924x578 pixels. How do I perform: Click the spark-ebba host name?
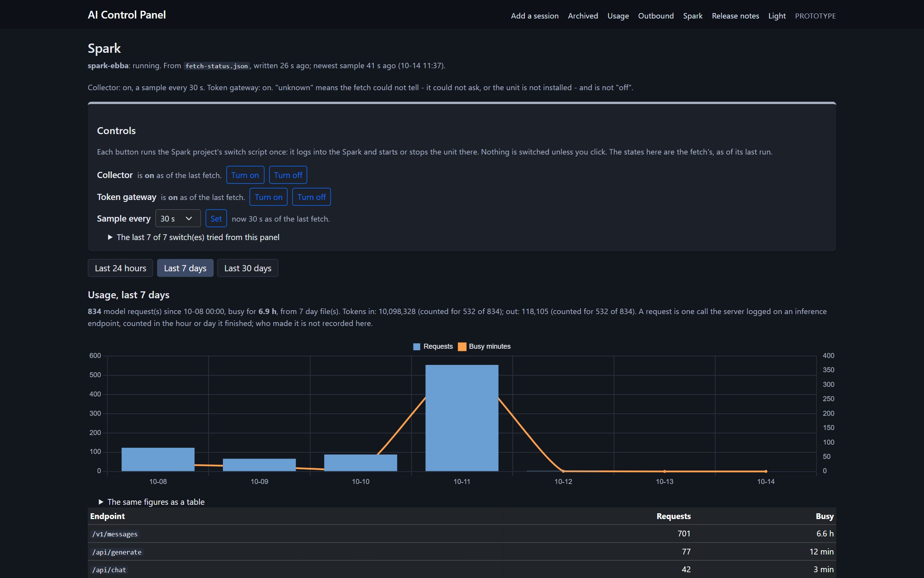pos(108,66)
